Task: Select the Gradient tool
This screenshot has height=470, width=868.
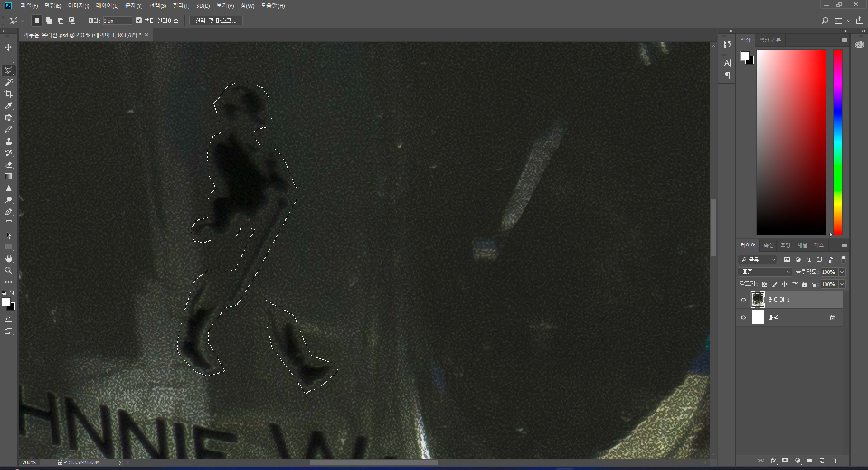Action: [9, 176]
